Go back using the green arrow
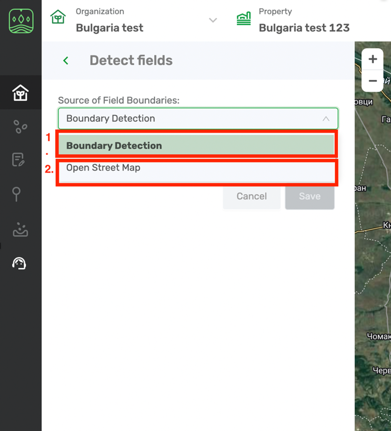The width and height of the screenshot is (391, 431). click(66, 60)
